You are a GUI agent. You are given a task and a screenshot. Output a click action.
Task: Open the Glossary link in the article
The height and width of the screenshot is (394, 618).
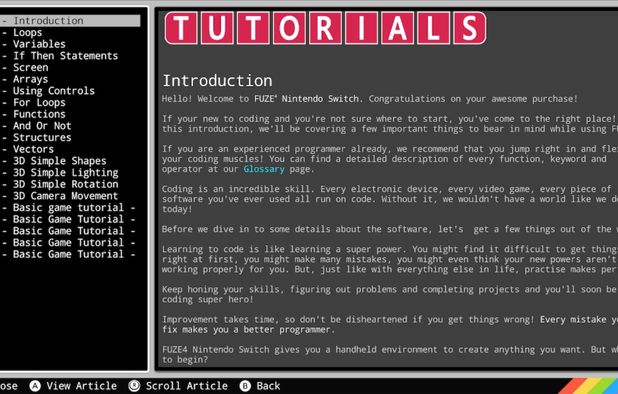pos(264,169)
